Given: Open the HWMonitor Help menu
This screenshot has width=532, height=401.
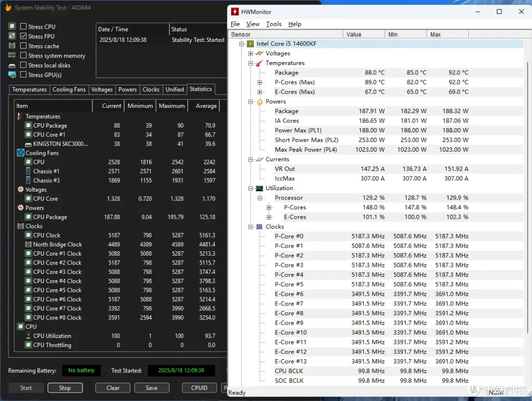Looking at the screenshot, I should (295, 24).
